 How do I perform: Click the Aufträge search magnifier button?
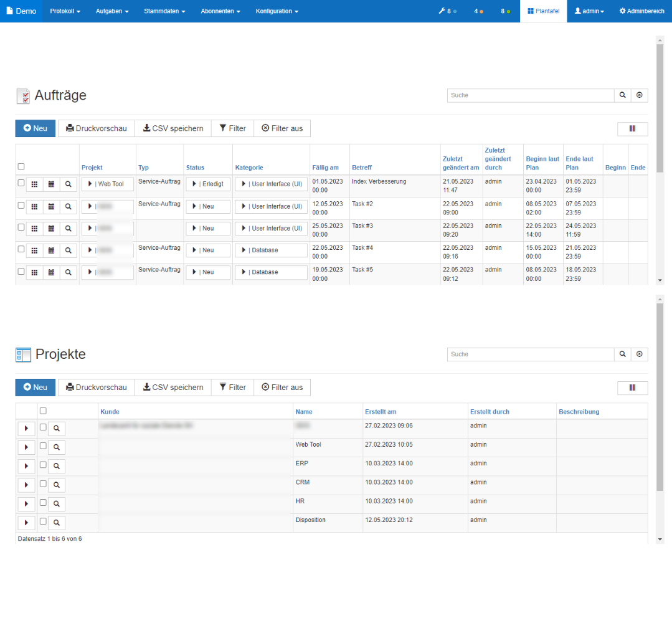point(623,95)
